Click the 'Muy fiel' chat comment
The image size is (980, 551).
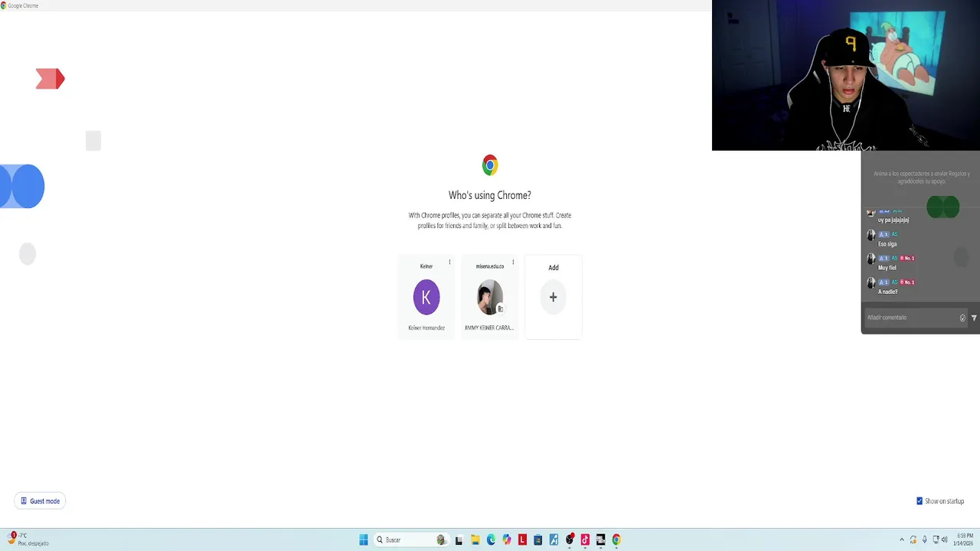(x=887, y=268)
